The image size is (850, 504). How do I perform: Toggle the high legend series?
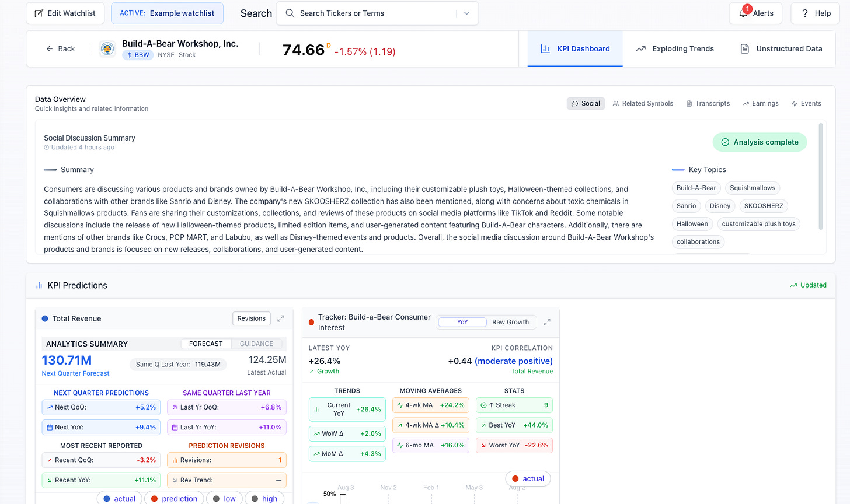264,498
